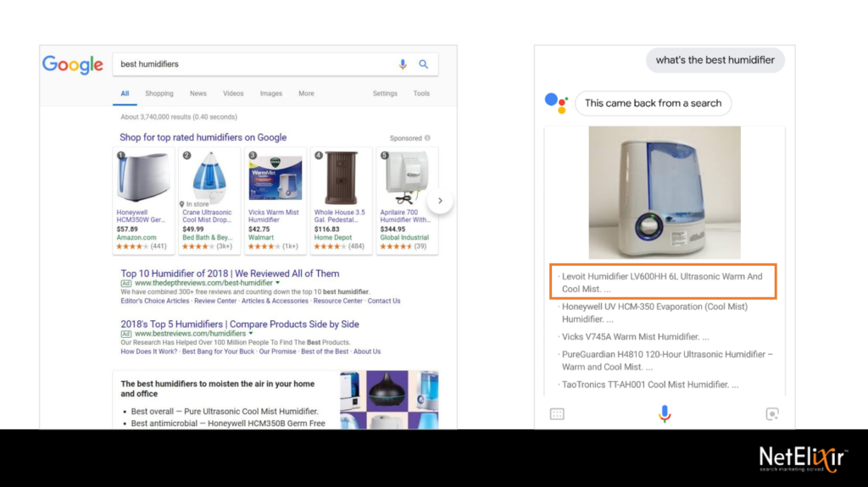Click the Google logo
The height and width of the screenshot is (487, 868).
(x=73, y=64)
